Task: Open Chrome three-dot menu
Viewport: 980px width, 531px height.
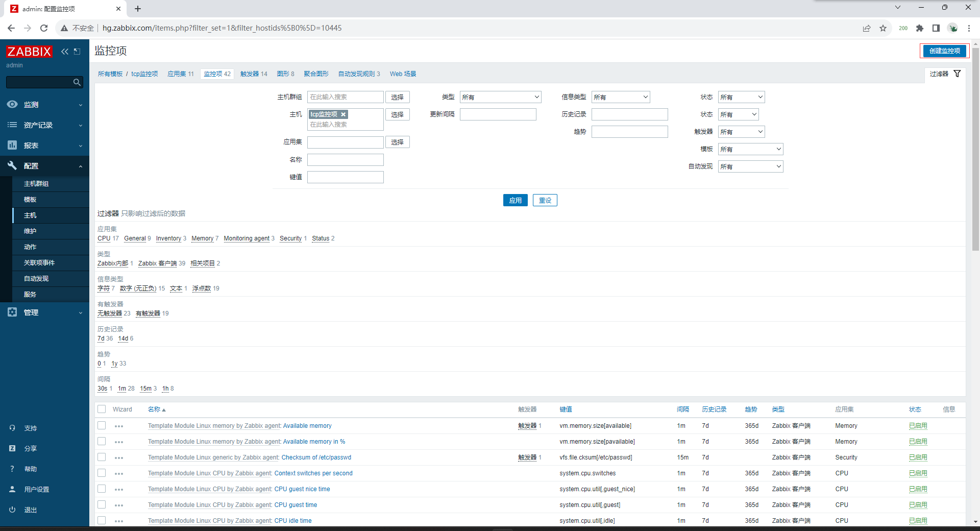Action: (969, 28)
